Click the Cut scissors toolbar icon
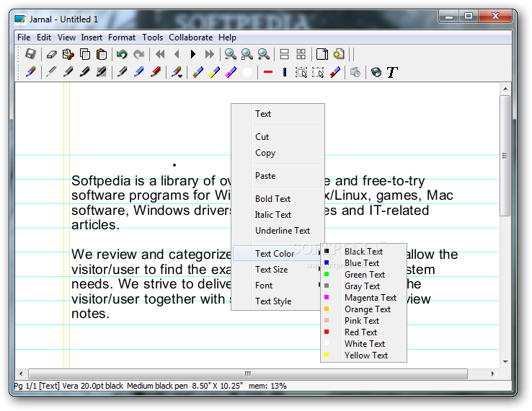The width and height of the screenshot is (532, 411). tap(68, 54)
